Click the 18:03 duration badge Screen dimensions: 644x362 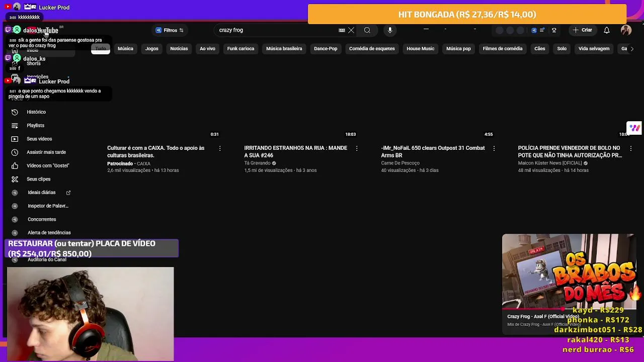coord(351,134)
